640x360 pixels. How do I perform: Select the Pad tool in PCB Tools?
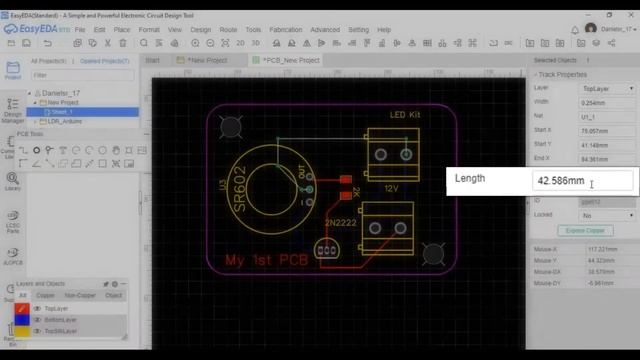36,151
